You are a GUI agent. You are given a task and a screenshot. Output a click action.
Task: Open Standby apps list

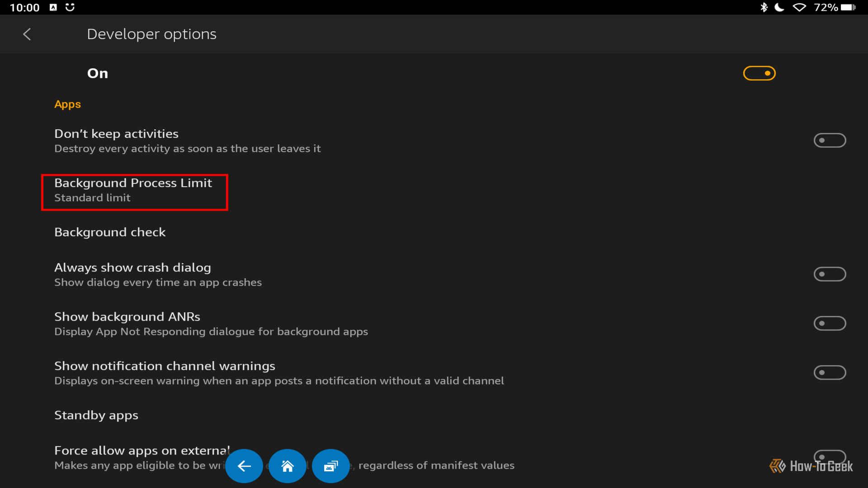(434, 415)
